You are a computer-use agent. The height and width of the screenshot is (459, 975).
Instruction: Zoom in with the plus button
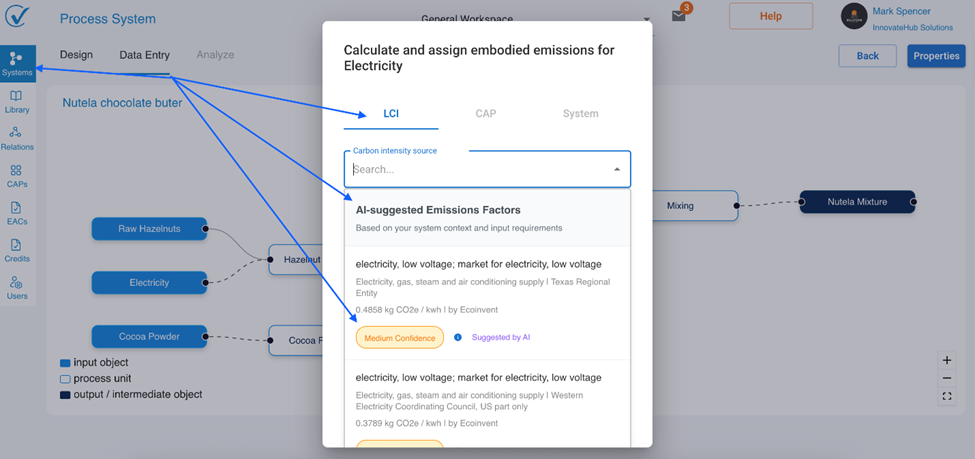pyautogui.click(x=947, y=360)
